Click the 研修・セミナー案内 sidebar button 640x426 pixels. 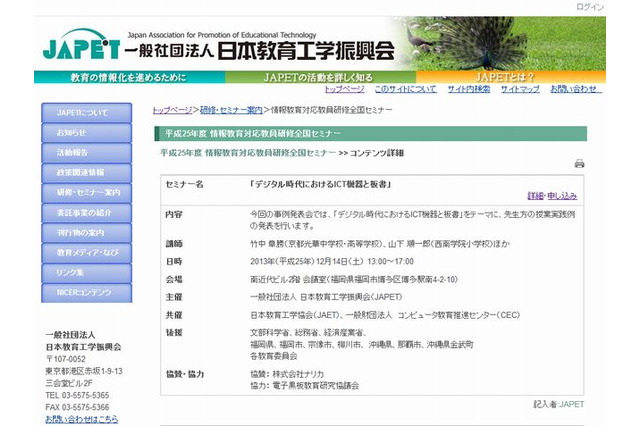87,192
